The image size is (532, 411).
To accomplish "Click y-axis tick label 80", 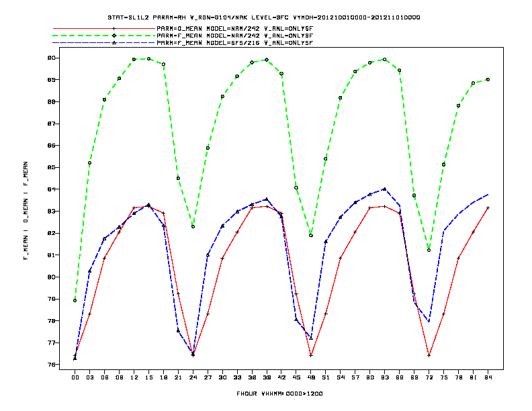I will pos(51,277).
